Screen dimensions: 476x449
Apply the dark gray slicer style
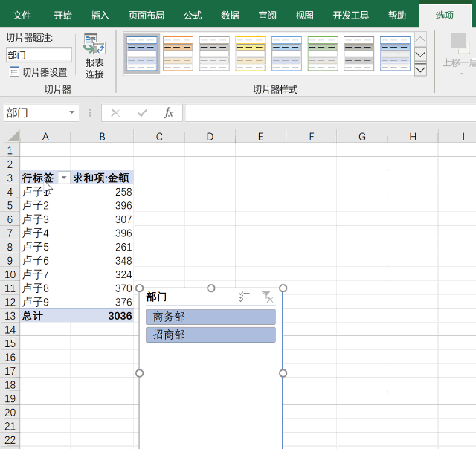(358, 54)
